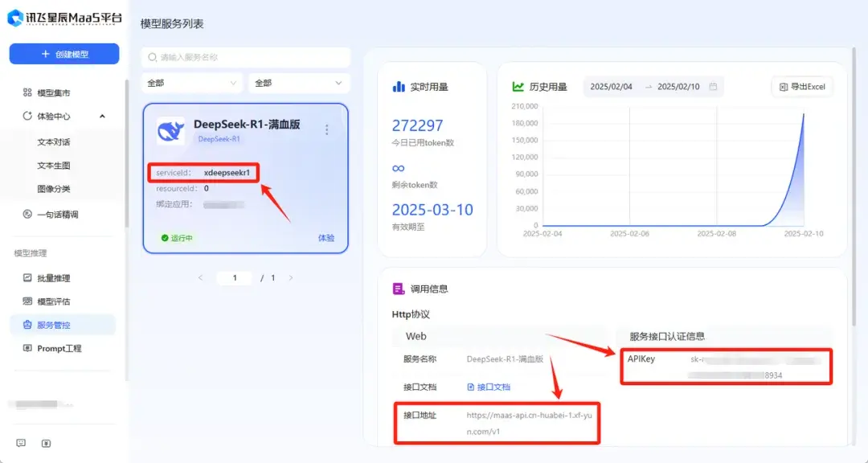This screenshot has height=463, width=868.
Task: Click the 272297 token count
Action: (x=417, y=125)
